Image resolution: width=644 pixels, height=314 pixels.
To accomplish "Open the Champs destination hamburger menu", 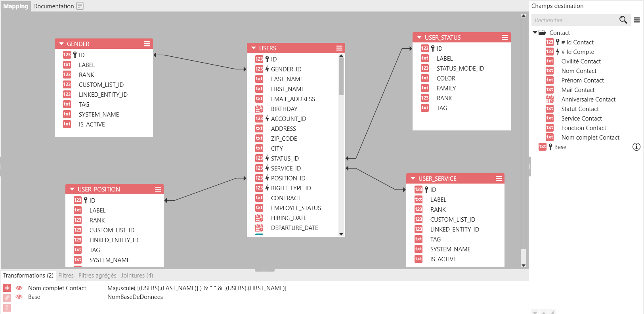I will pos(636,20).
